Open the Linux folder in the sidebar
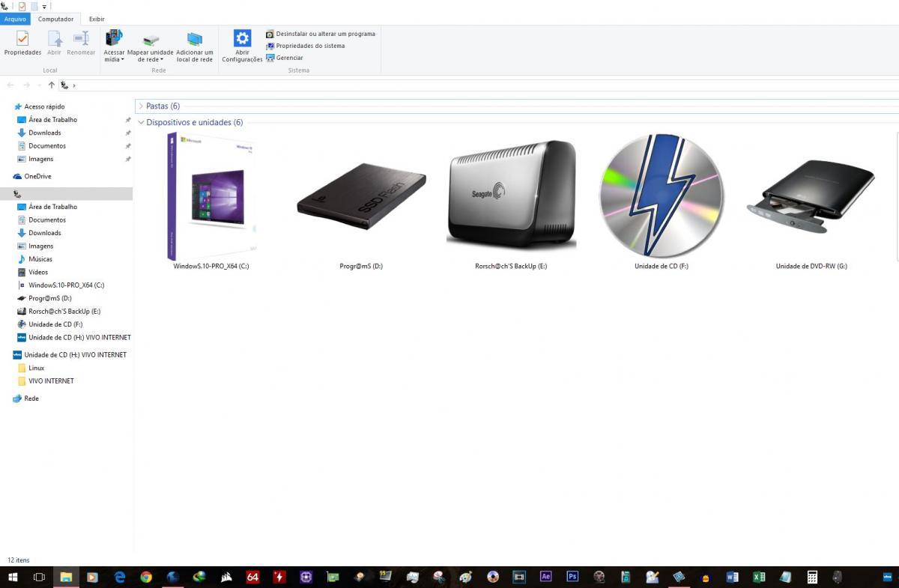 [37, 368]
